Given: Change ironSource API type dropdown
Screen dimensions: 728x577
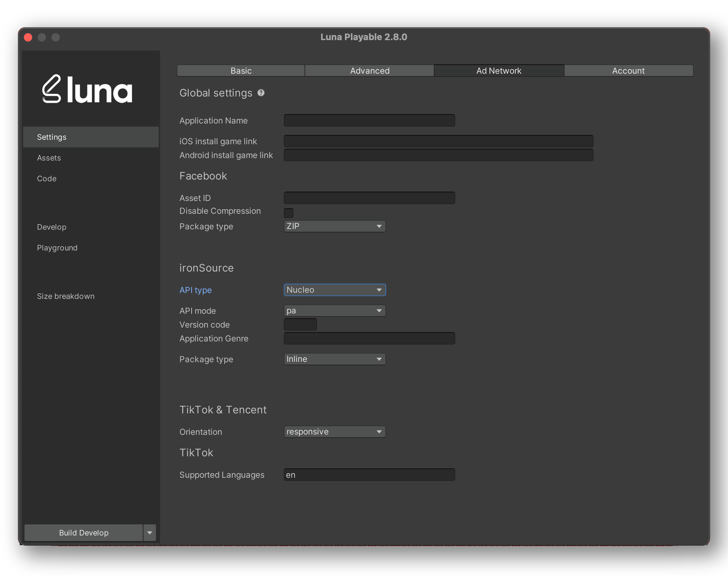Looking at the screenshot, I should coord(334,290).
